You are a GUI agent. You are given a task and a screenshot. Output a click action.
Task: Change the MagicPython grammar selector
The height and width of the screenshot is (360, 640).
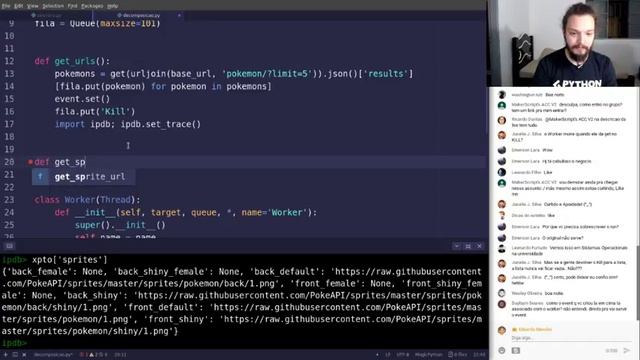(429, 355)
